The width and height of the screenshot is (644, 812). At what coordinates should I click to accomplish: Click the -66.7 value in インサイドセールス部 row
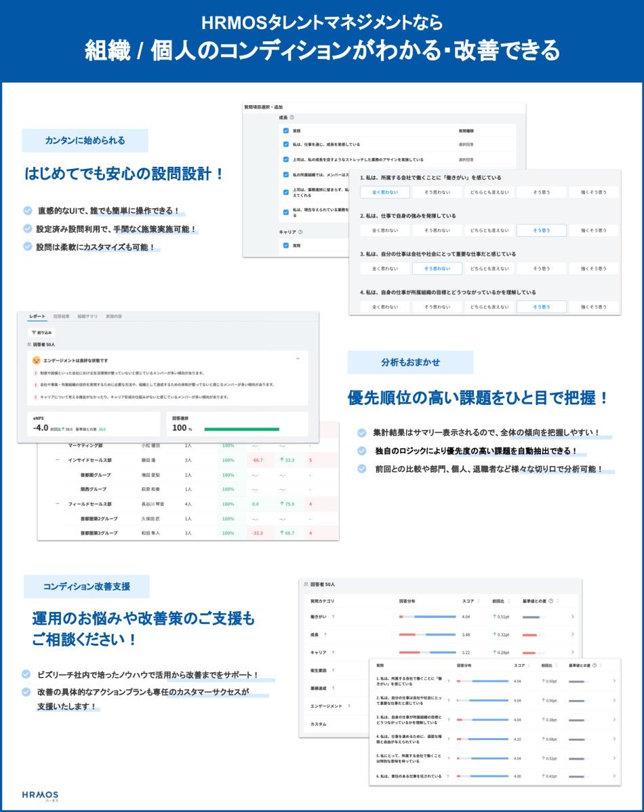click(x=258, y=460)
